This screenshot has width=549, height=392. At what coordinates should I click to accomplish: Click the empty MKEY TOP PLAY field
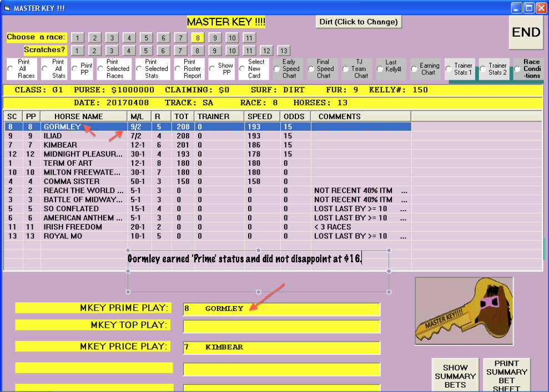click(281, 326)
